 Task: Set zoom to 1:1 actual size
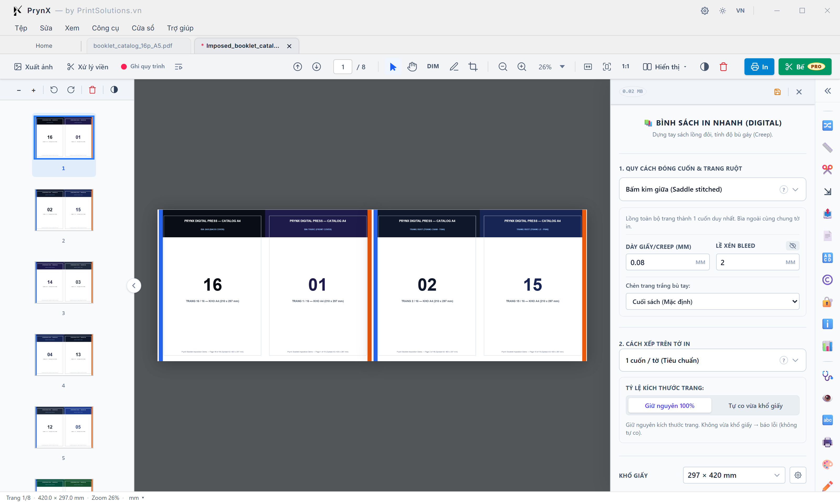pyautogui.click(x=626, y=67)
